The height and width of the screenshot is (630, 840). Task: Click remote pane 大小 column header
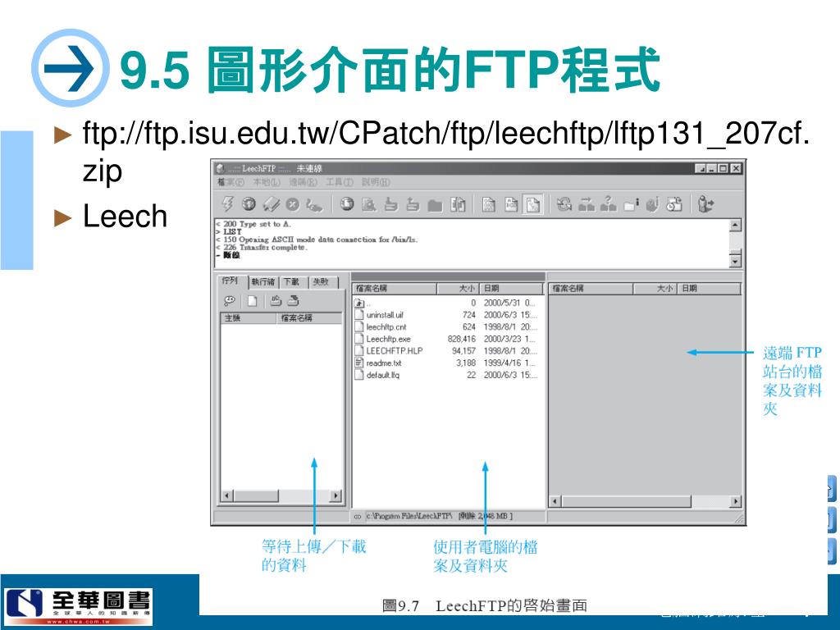tap(655, 289)
